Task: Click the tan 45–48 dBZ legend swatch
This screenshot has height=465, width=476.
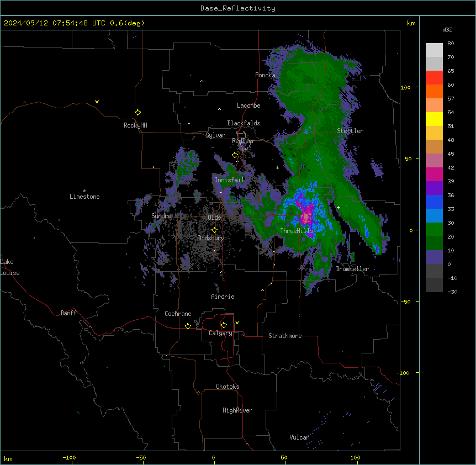Action: coord(434,146)
